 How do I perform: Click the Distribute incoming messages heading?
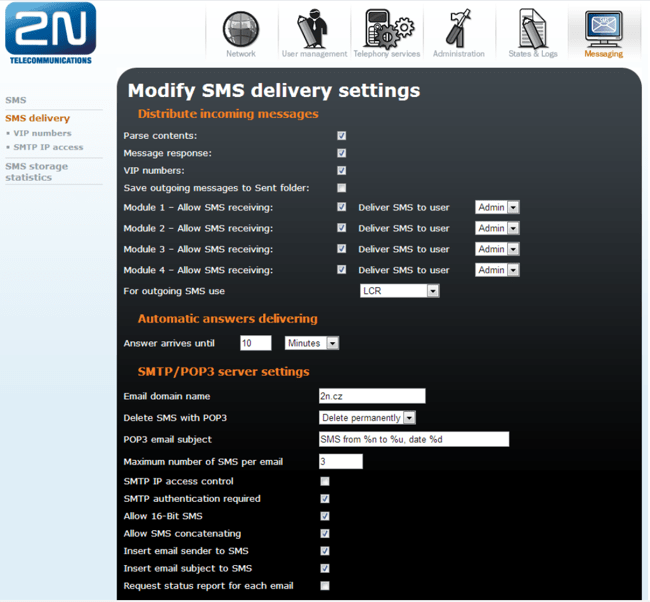[x=228, y=114]
